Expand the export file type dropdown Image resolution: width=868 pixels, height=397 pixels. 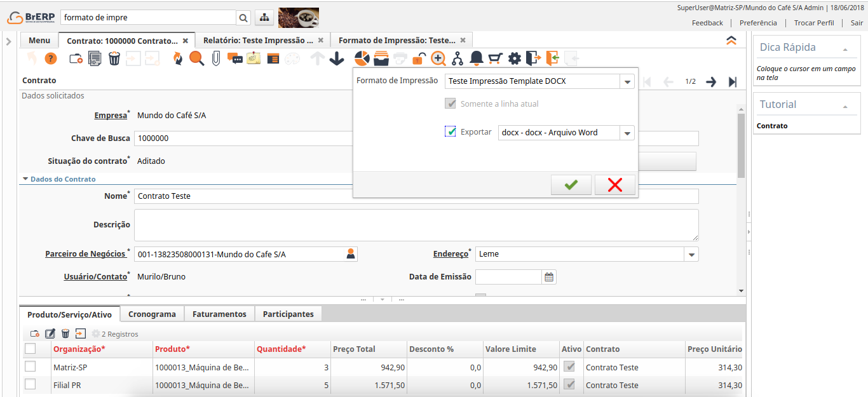(627, 133)
